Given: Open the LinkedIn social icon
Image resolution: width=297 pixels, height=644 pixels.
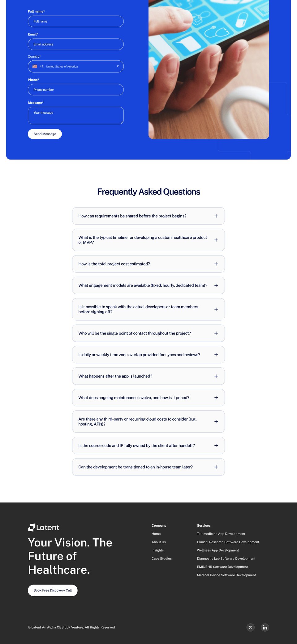Looking at the screenshot, I should tap(265, 627).
